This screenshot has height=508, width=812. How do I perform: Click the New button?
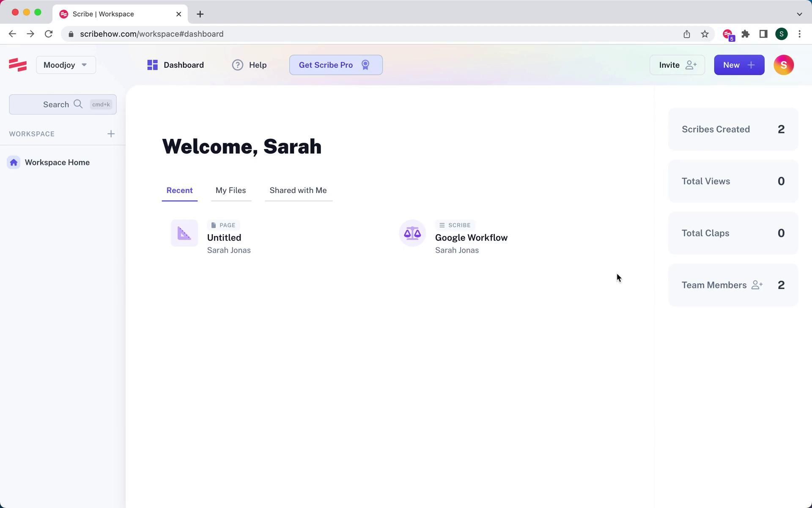739,65
